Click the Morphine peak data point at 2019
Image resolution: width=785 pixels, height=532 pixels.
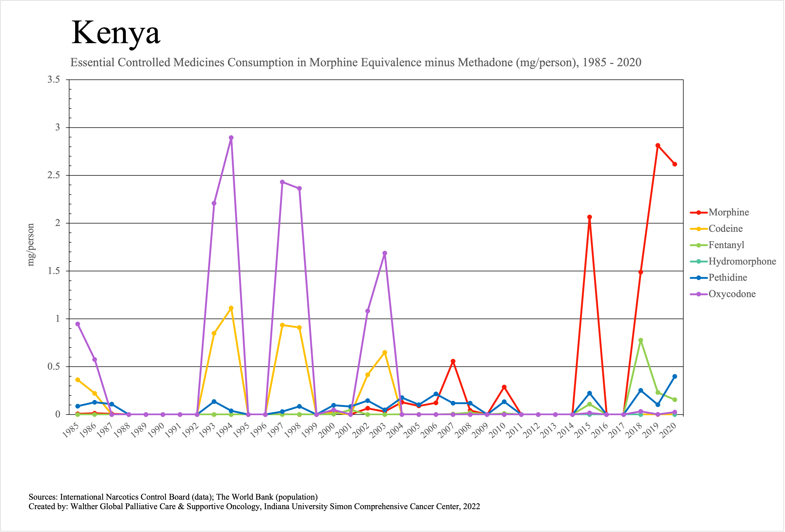coord(658,146)
